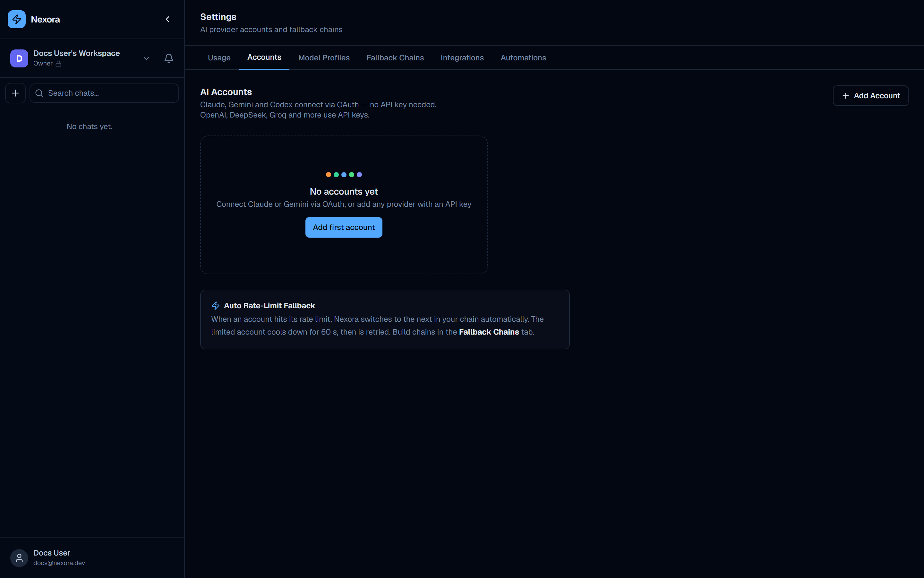The height and width of the screenshot is (578, 924).
Task: Click the Docs User's Workspace name
Action: pyautogui.click(x=76, y=53)
